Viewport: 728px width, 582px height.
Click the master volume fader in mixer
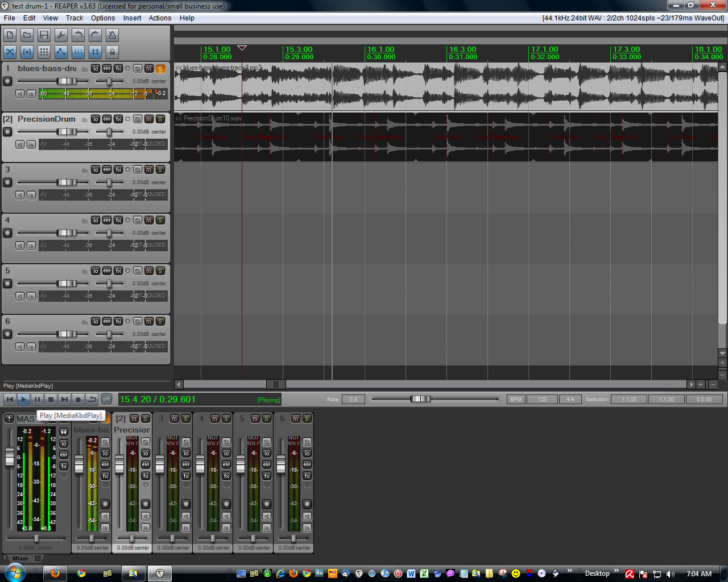[x=10, y=457]
